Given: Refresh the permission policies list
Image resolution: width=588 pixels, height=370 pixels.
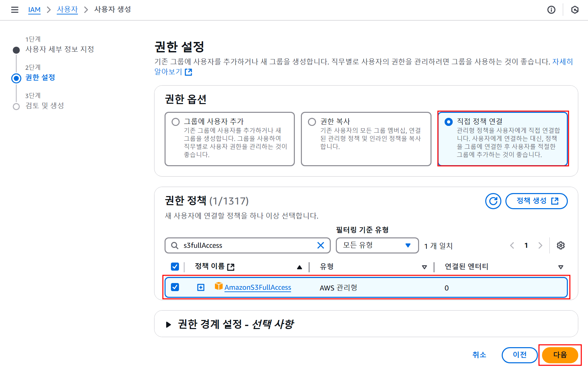Looking at the screenshot, I should [x=493, y=201].
